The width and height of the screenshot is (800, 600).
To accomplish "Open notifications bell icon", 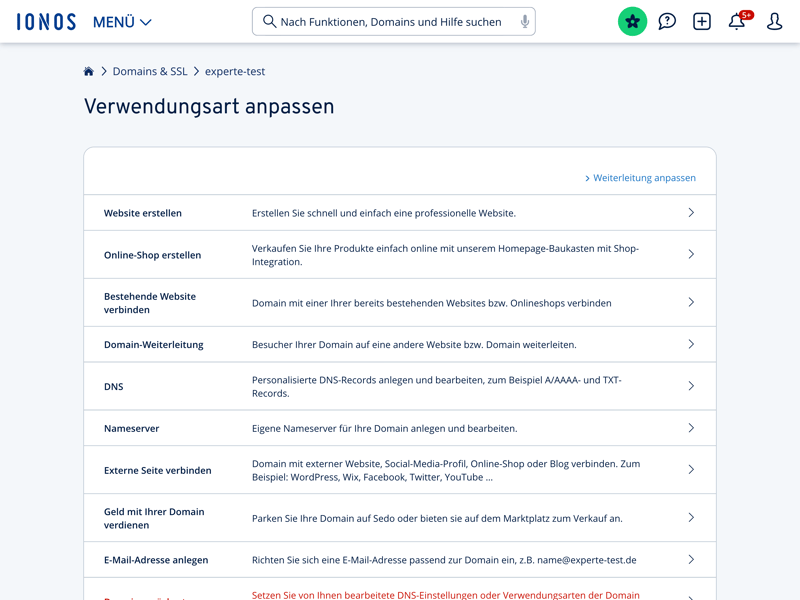I will point(737,21).
